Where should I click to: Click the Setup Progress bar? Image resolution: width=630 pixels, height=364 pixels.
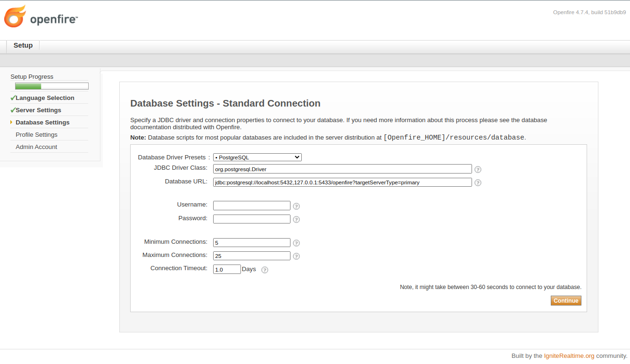pyautogui.click(x=51, y=86)
